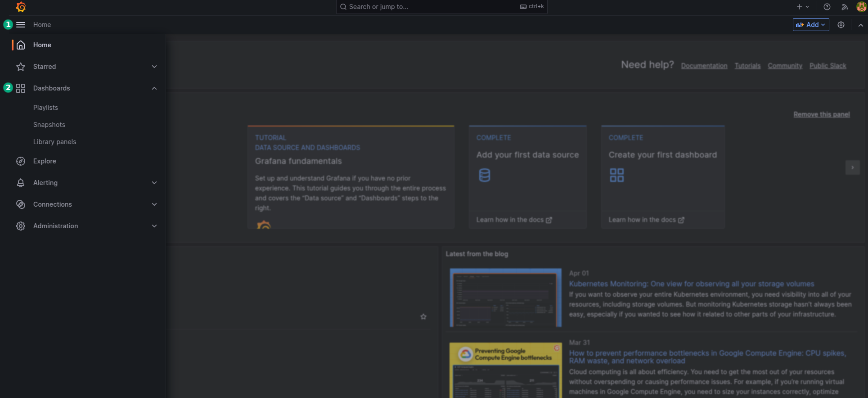Click the Connections icon in sidebar

(x=21, y=204)
